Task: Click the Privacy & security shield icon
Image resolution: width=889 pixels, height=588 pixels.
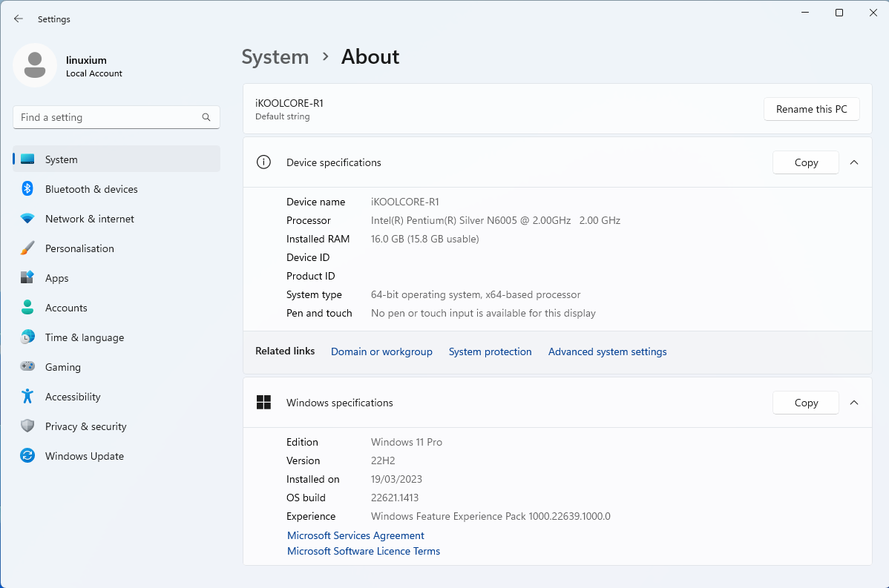Action: click(27, 426)
